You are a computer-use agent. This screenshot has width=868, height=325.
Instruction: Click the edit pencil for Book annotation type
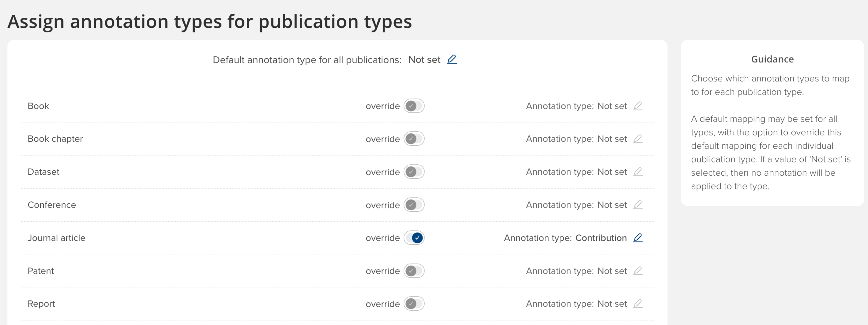tap(637, 106)
